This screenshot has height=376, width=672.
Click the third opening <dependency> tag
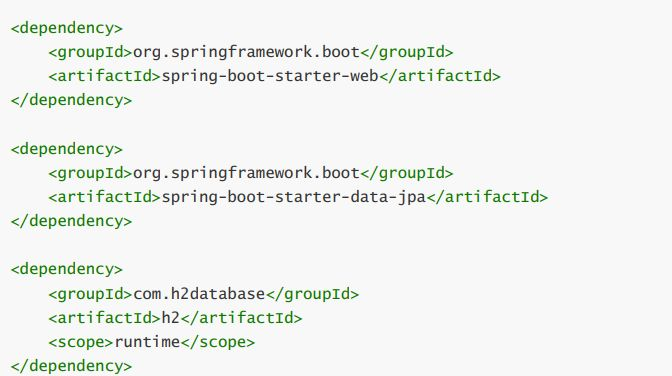point(67,269)
